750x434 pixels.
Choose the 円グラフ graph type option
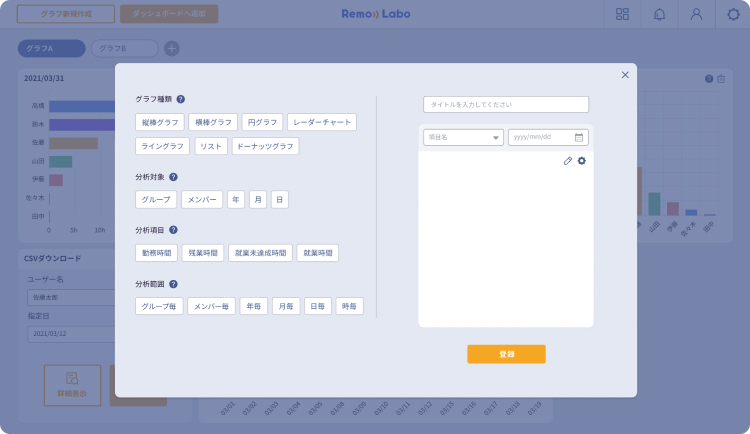click(261, 122)
